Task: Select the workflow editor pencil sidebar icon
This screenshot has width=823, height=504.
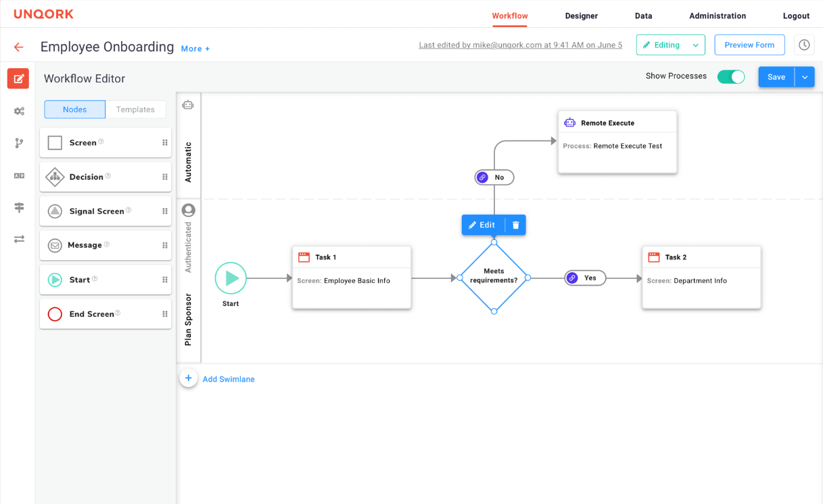Action: coord(18,78)
